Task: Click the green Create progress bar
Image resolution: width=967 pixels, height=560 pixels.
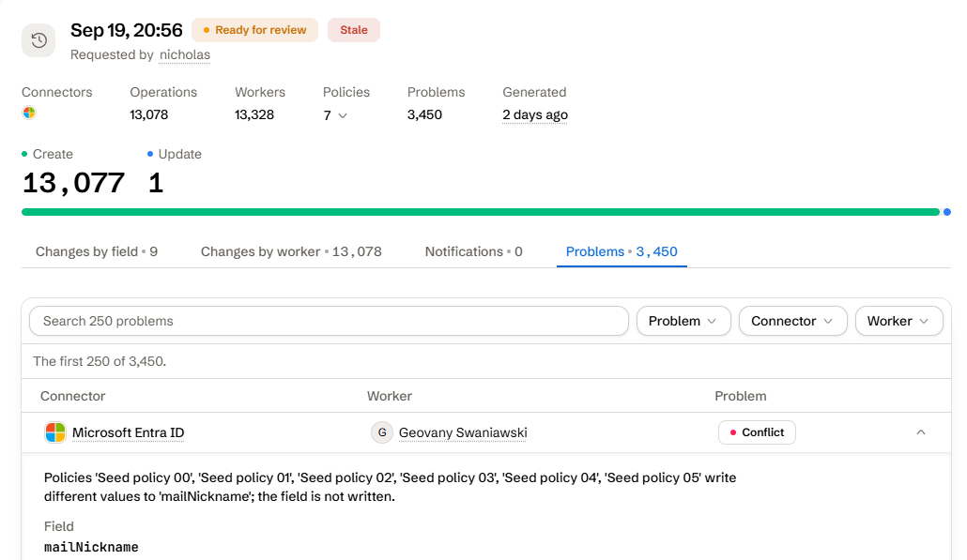Action: (x=481, y=212)
